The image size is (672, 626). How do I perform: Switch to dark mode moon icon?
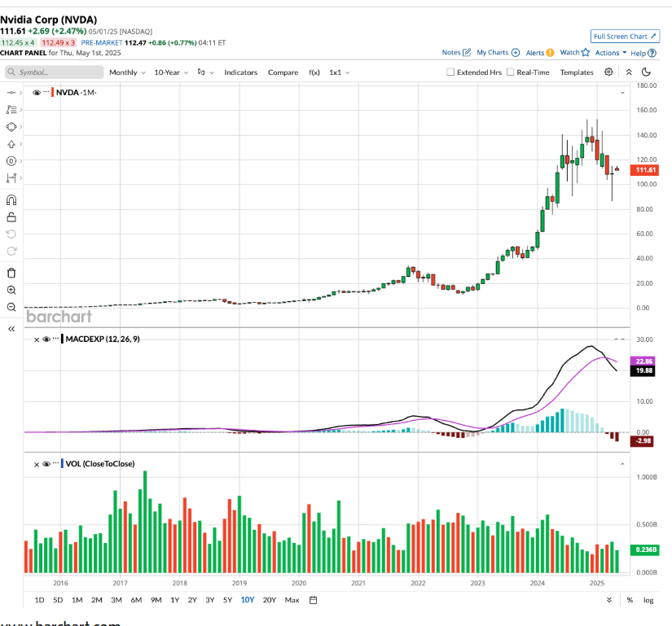[646, 72]
